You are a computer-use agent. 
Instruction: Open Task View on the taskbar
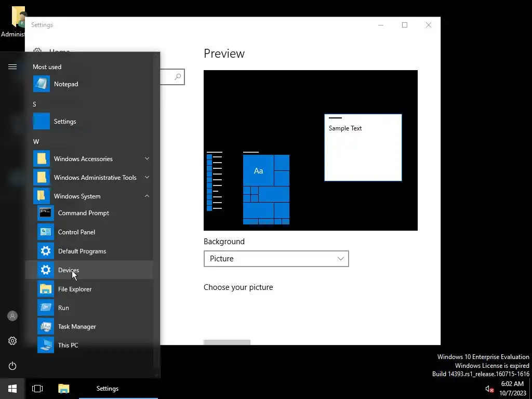pos(37,389)
